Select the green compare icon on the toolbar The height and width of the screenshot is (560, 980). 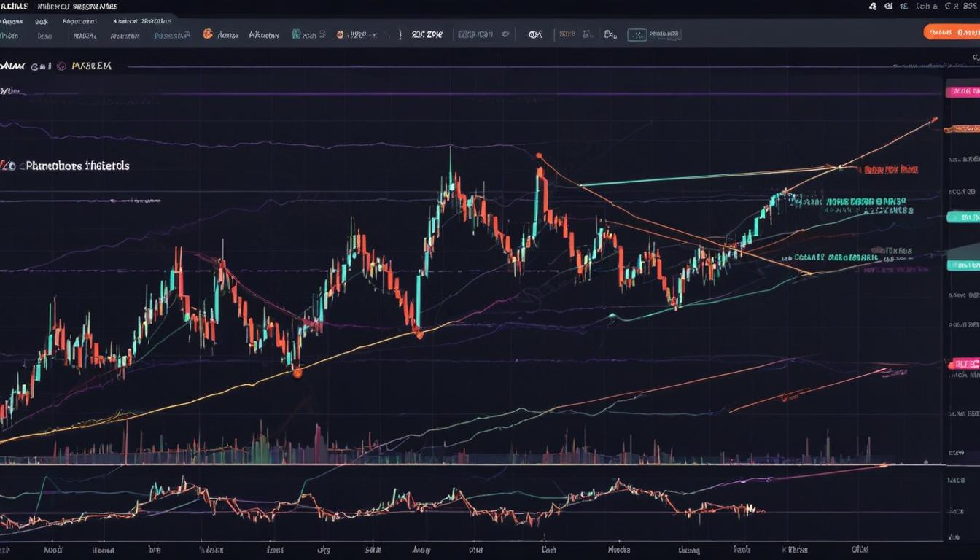click(x=295, y=34)
